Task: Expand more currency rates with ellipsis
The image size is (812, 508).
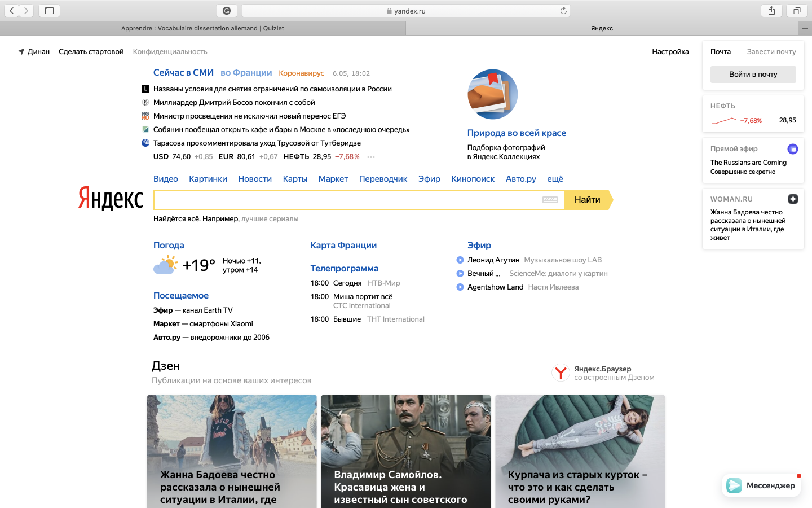Action: click(x=370, y=157)
